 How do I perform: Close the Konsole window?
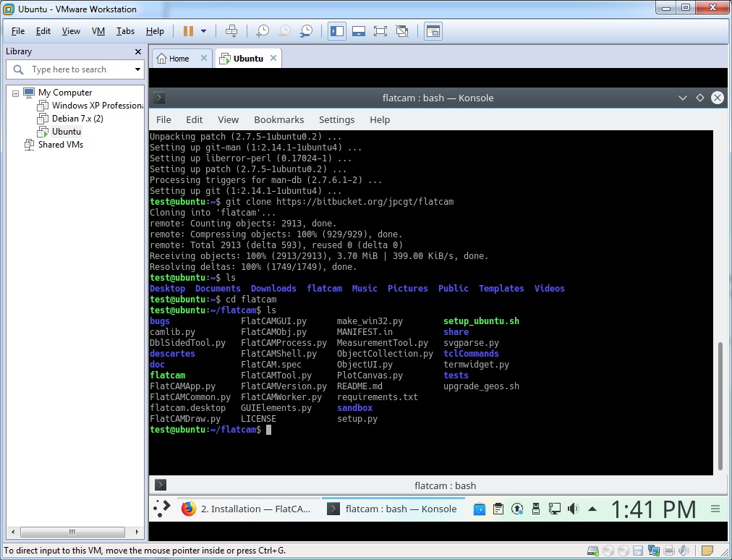point(717,98)
